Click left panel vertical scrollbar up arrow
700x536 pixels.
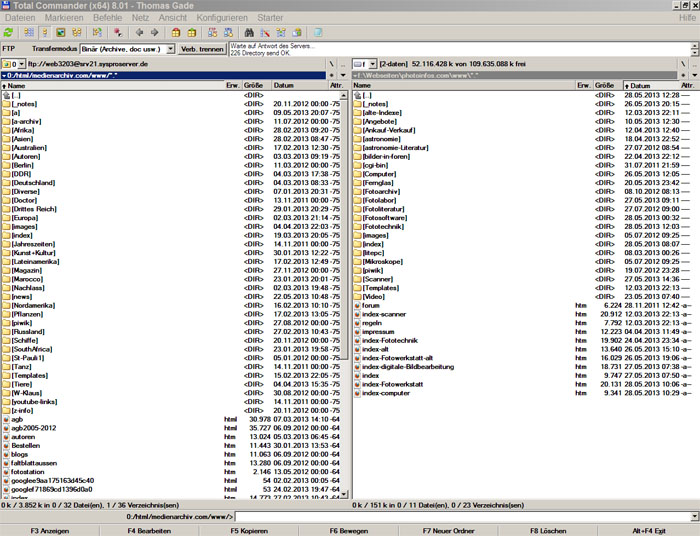344,96
